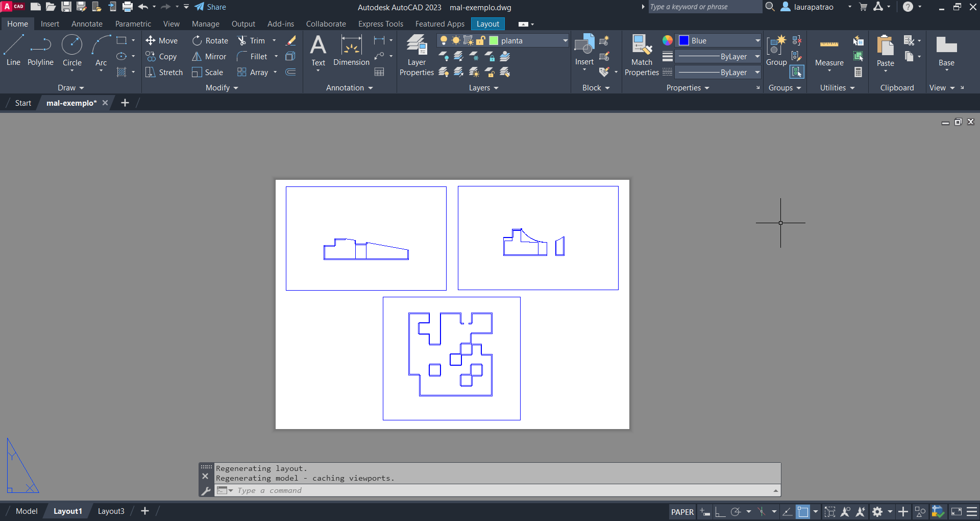Toggle Object Snap Tracking in status bar
The width and height of the screenshot is (980, 521).
click(788, 512)
